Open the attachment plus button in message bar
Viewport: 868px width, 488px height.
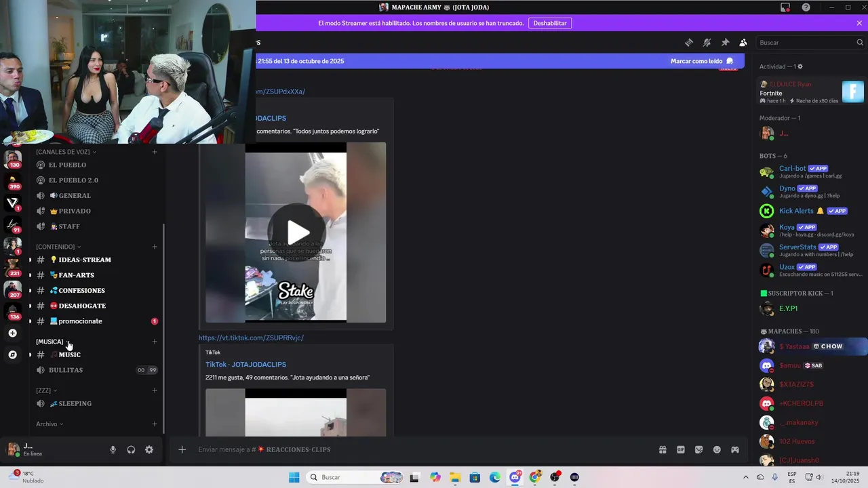coord(182,449)
